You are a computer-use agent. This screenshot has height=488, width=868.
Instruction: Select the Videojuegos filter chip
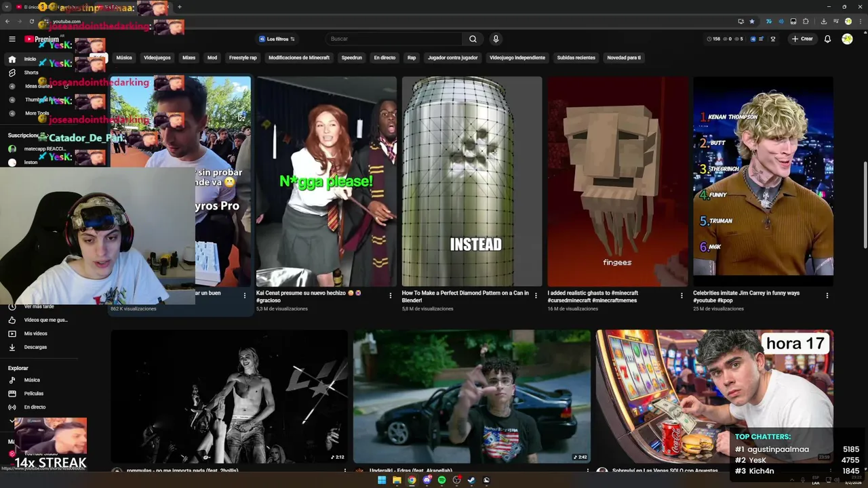pos(157,58)
